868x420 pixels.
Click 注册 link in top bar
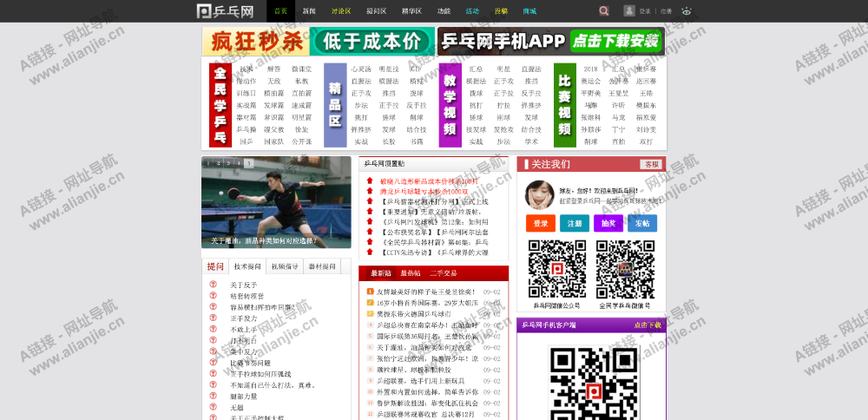tap(666, 11)
